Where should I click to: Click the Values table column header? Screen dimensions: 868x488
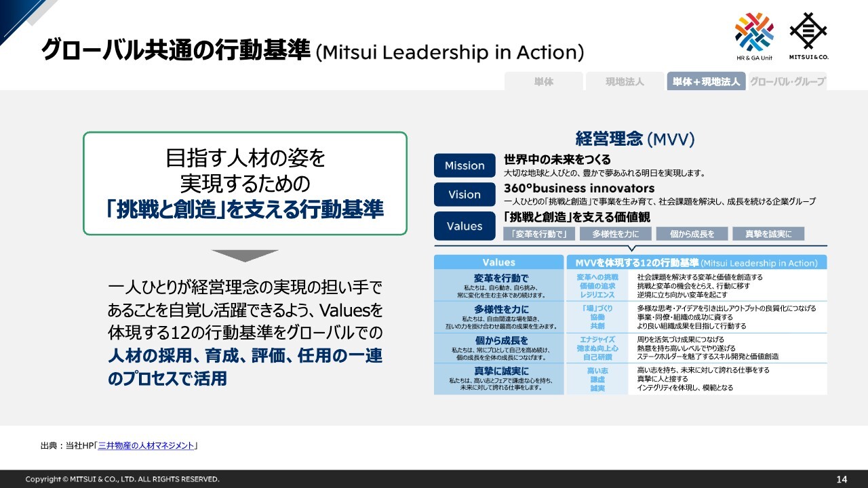point(498,262)
